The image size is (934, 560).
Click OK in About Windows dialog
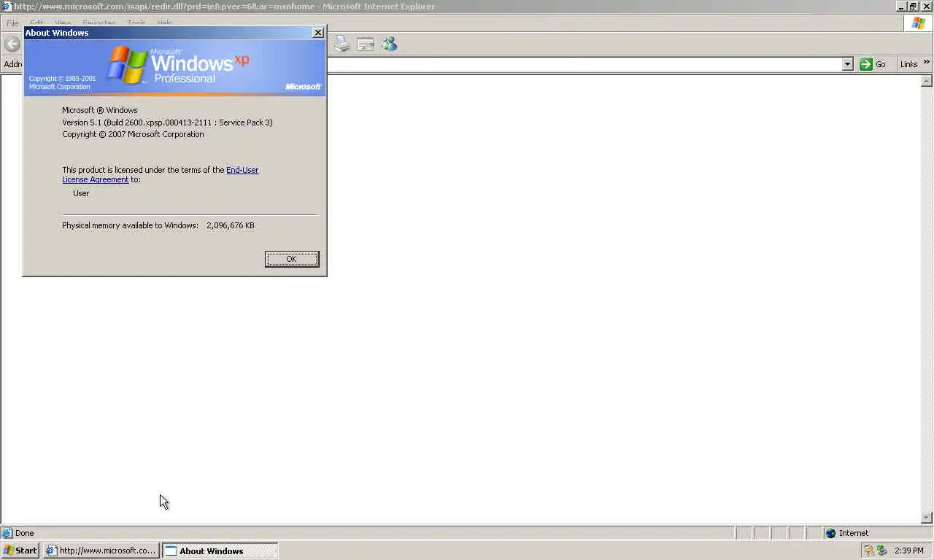click(x=292, y=259)
